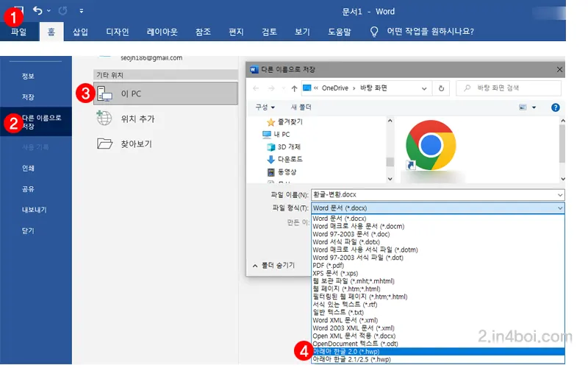The height and width of the screenshot is (368, 588).
Task: Click the lightbulb Tell Me icon
Action: [x=374, y=32]
